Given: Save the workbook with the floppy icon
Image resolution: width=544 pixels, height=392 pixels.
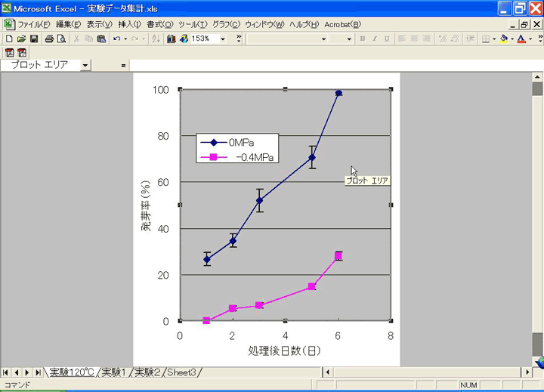Looking at the screenshot, I should click(34, 39).
